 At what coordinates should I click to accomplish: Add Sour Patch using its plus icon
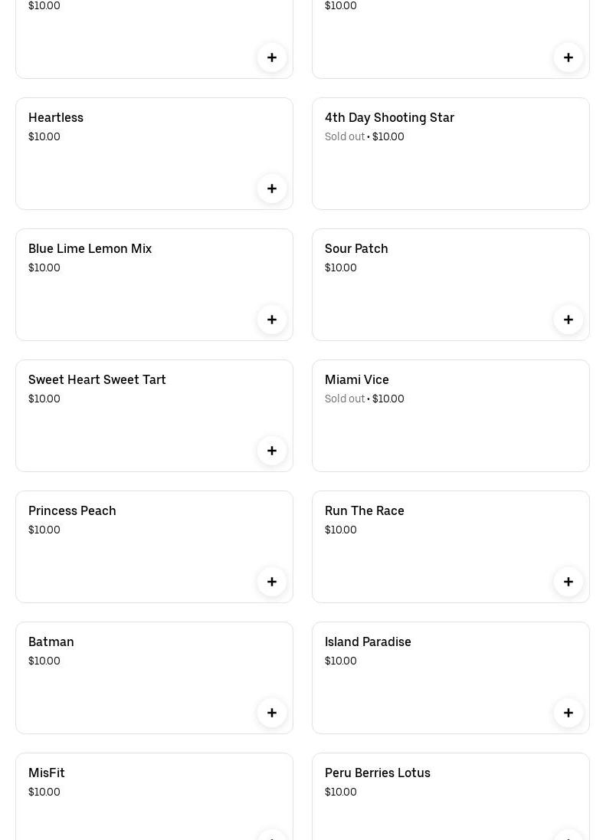point(568,320)
